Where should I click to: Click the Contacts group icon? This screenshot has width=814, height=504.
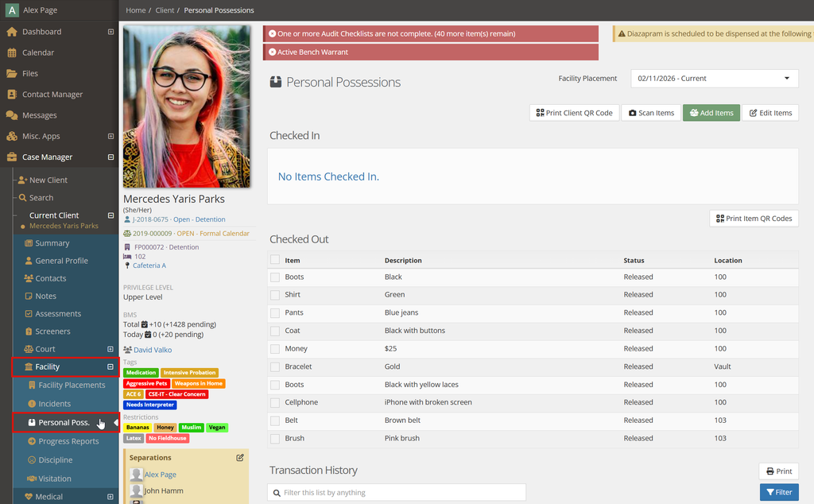29,278
